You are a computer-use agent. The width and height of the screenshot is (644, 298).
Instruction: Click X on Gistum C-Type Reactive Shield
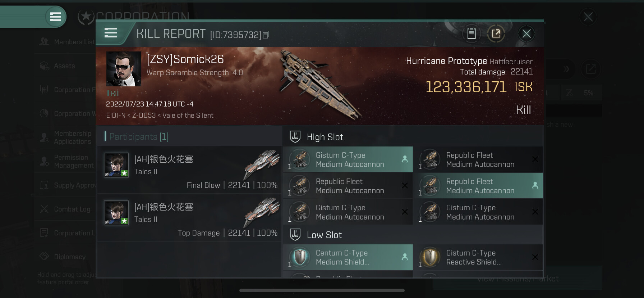(535, 257)
